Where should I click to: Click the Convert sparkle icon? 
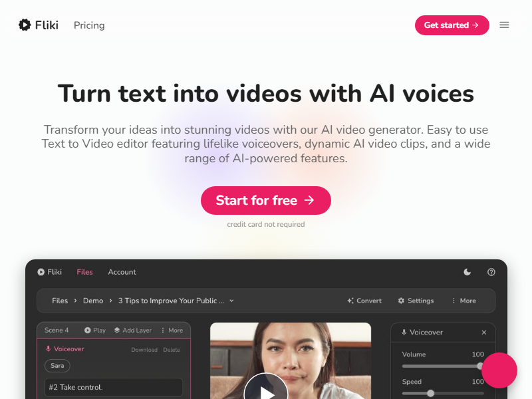[x=350, y=301]
